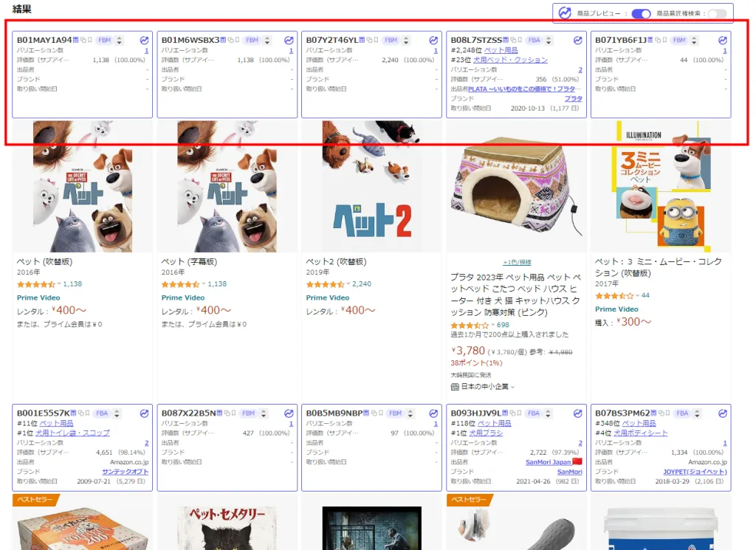Click calculator icon next to B087X22B5N

[x=219, y=413]
